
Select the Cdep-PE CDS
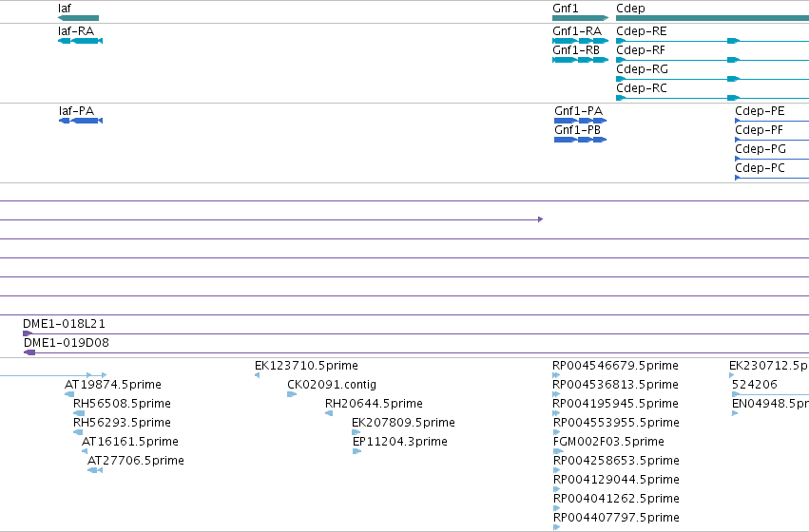(772, 121)
